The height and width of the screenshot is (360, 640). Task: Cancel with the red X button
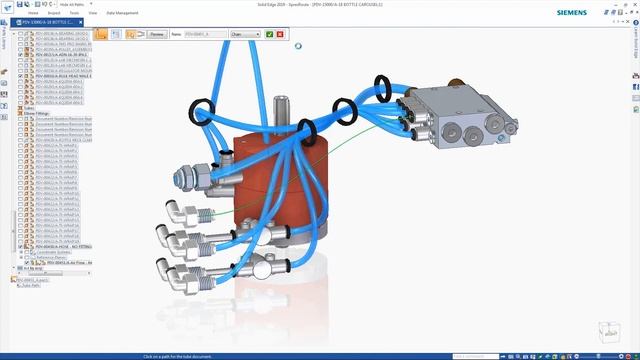pos(280,34)
